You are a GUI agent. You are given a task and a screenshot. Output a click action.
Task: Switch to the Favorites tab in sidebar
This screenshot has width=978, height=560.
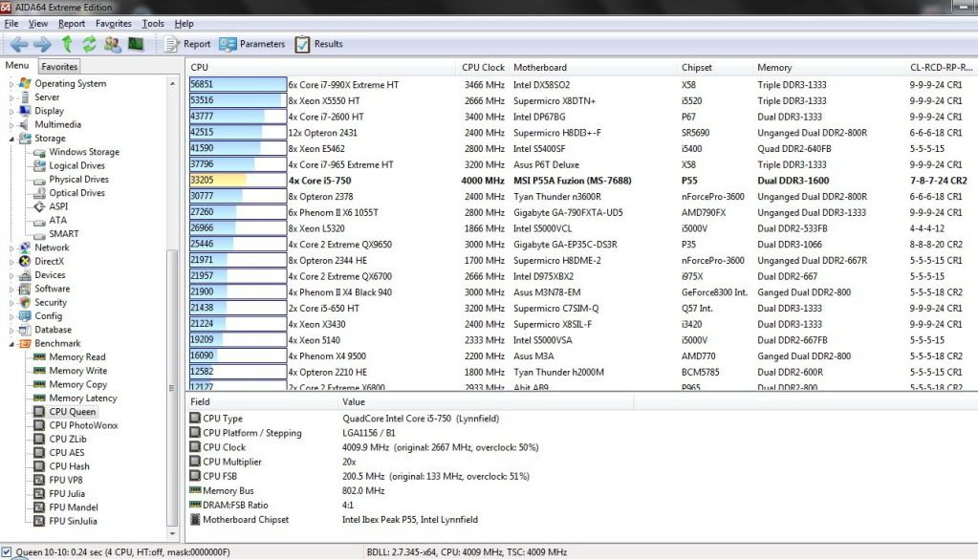tap(59, 66)
